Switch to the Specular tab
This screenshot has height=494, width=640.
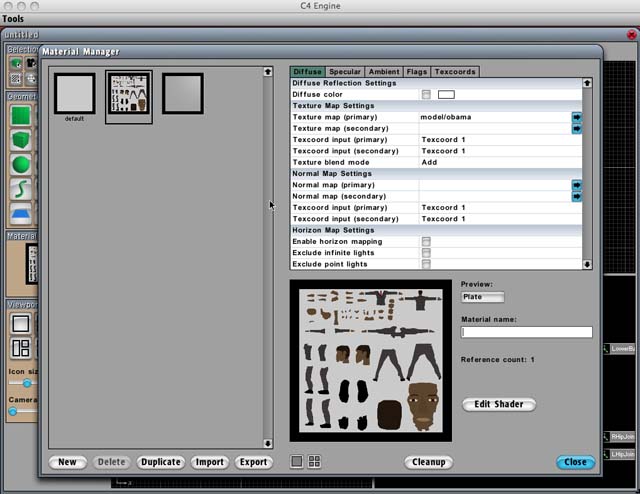tap(345, 72)
